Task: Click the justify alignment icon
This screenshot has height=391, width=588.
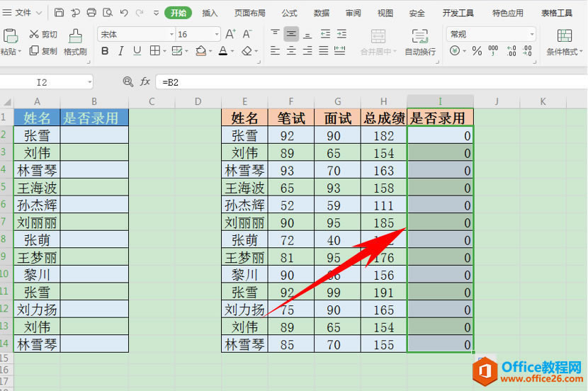Action: 324,50
